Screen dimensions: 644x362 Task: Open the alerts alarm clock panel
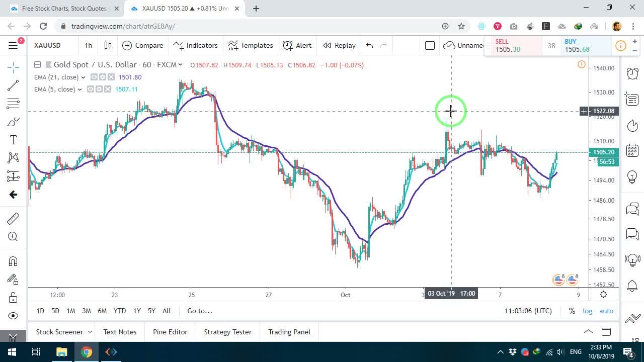pyautogui.click(x=632, y=73)
